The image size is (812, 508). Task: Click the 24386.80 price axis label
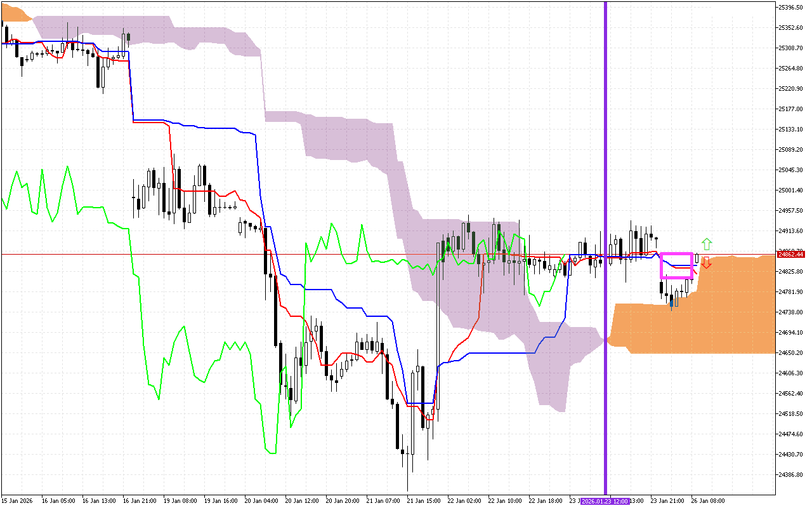click(x=790, y=475)
